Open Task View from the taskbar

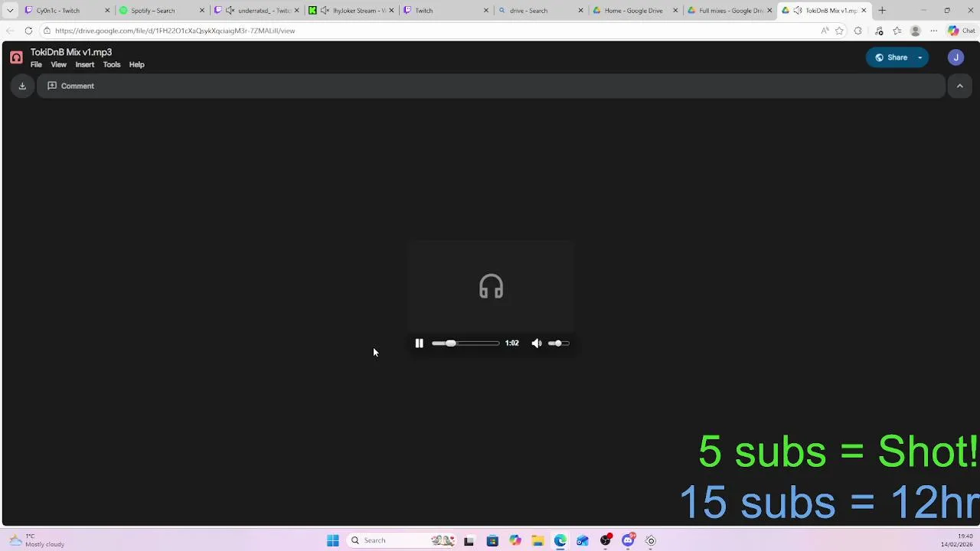(469, 540)
